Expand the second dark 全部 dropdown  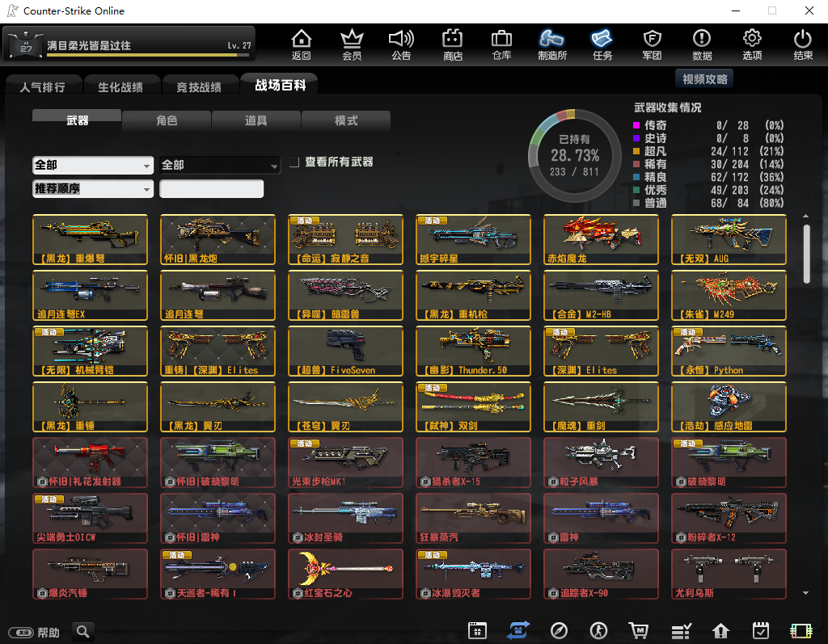219,165
